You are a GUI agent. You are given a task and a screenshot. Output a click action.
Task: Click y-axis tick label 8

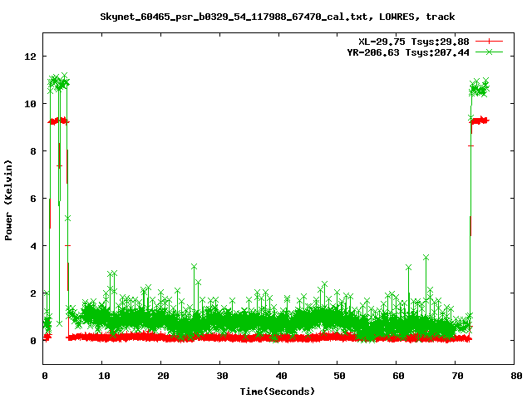(x=33, y=151)
